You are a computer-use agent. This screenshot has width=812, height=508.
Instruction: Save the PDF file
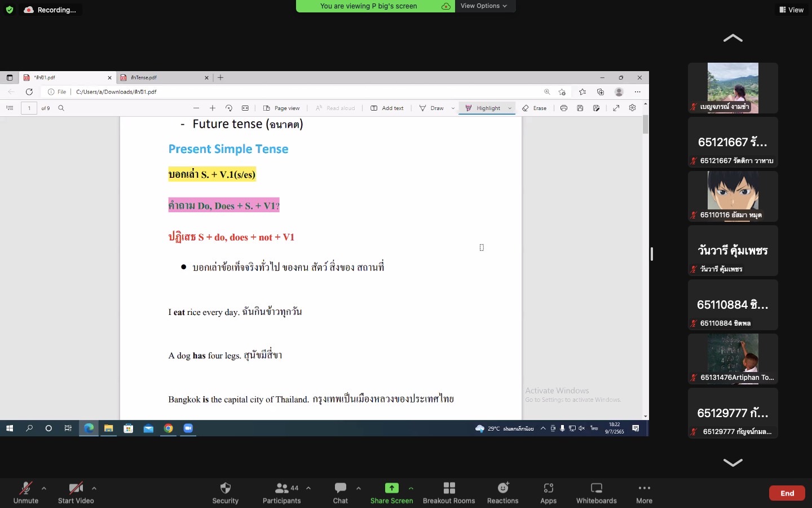(580, 108)
